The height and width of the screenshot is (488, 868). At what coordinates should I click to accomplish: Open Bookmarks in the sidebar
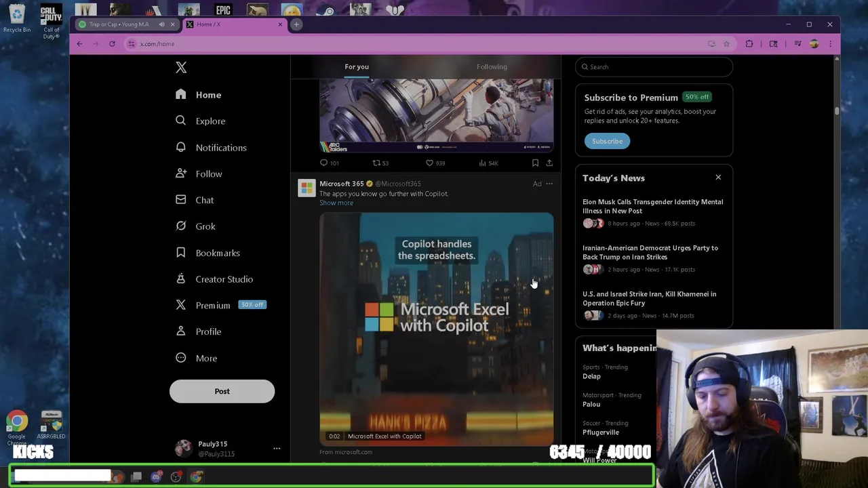point(208,253)
